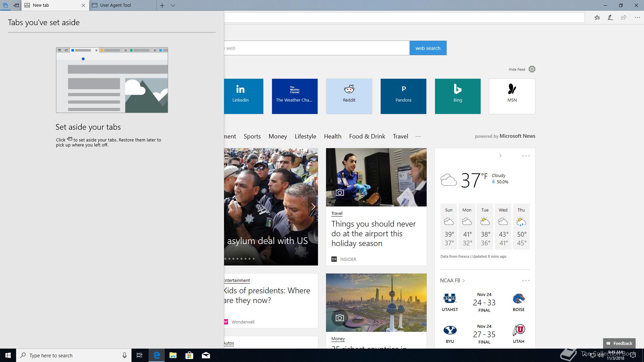Open the Bing top site tile

[458, 96]
